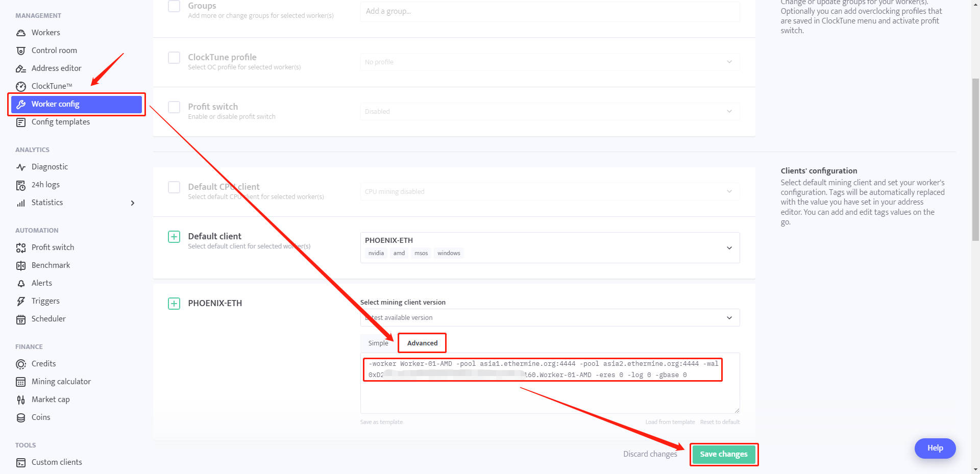Expand the Statistics submenu arrow
This screenshot has height=474, width=980.
(x=133, y=203)
